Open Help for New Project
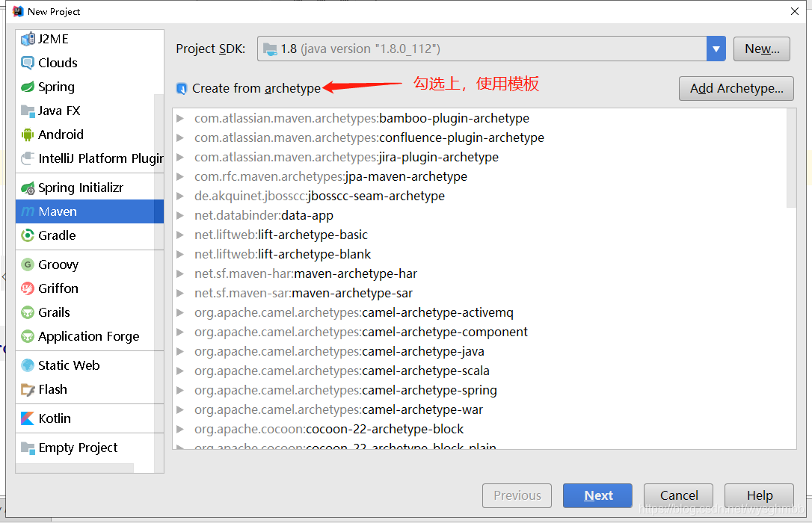The height and width of the screenshot is (523, 812). (759, 495)
